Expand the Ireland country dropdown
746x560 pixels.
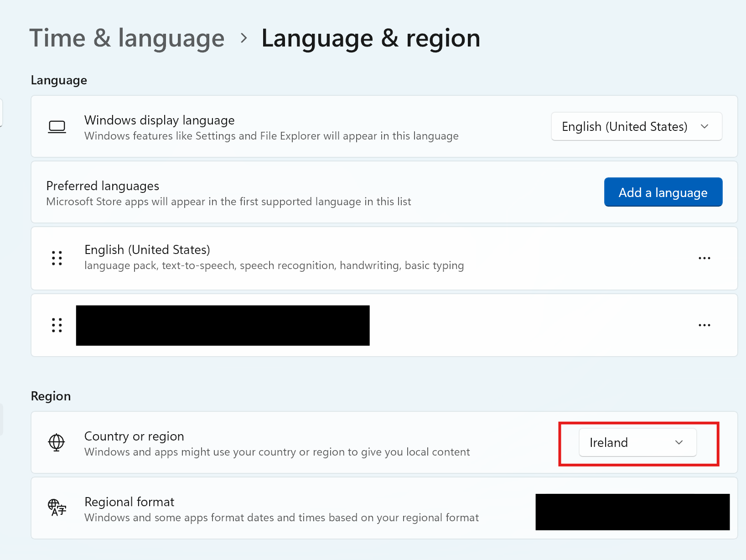pos(637,442)
